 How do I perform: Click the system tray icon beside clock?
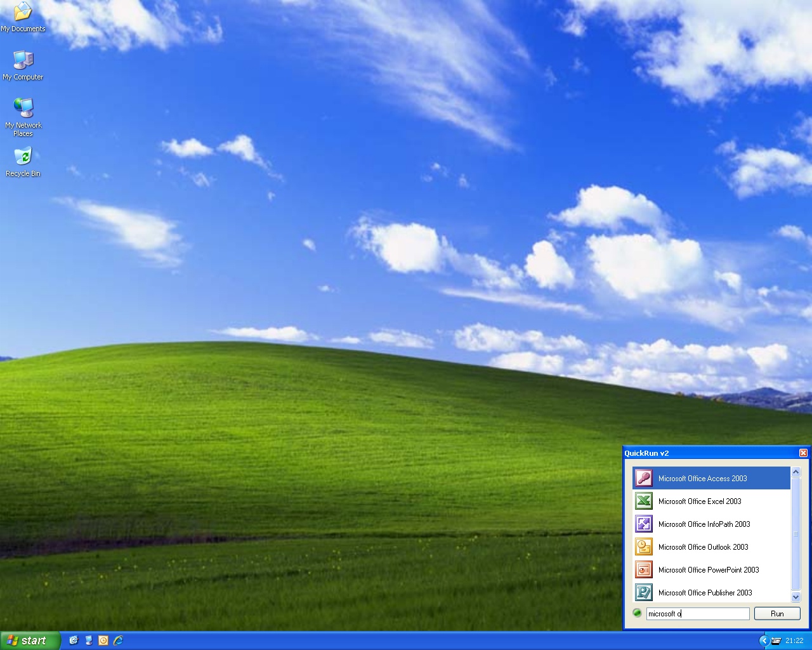pos(776,640)
